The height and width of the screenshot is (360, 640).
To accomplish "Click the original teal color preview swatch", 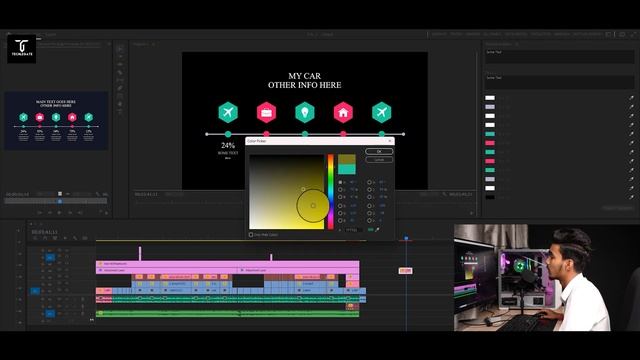I will [347, 169].
